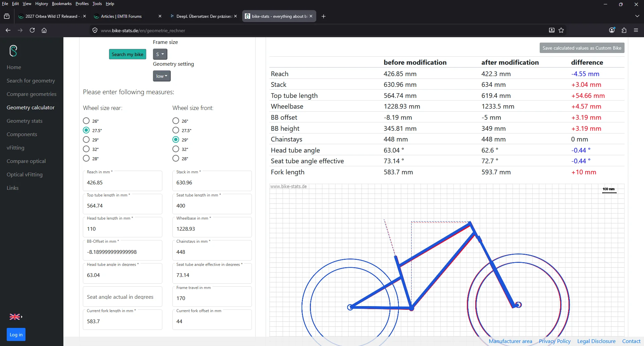Close the bike-stats tab

[311, 16]
